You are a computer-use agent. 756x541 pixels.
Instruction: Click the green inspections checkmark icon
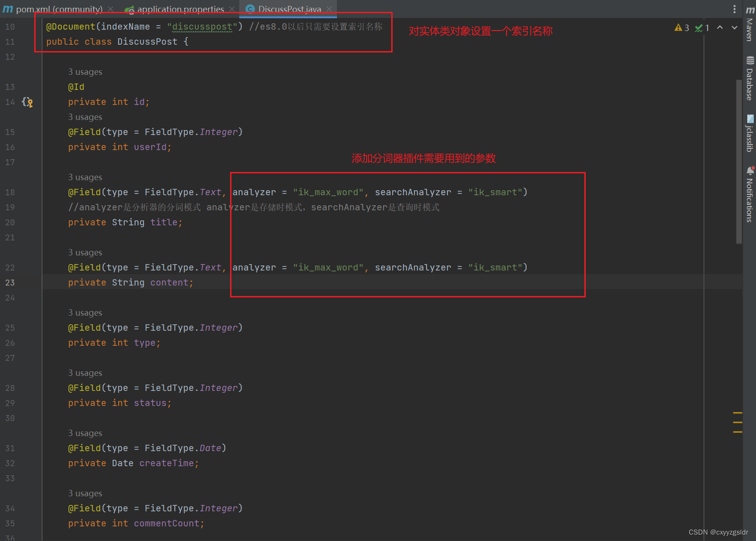(698, 27)
